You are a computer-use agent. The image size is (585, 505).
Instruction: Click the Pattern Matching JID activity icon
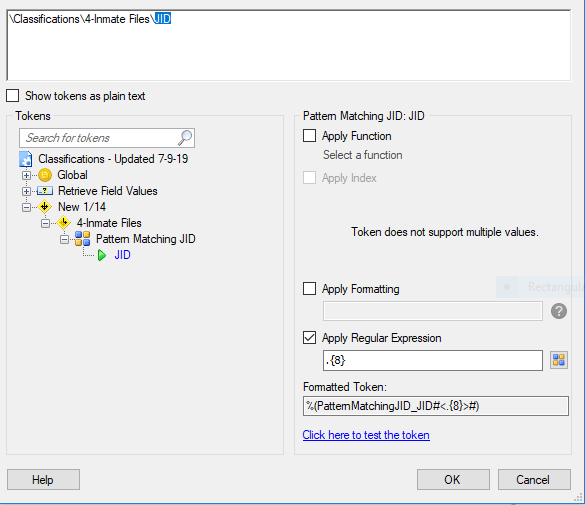(x=82, y=239)
